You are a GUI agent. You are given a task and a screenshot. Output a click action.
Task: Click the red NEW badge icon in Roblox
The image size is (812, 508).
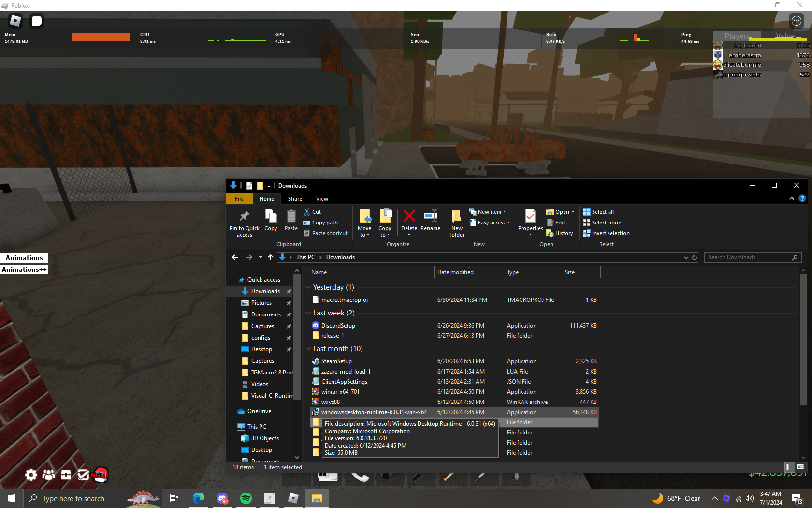pos(100,475)
